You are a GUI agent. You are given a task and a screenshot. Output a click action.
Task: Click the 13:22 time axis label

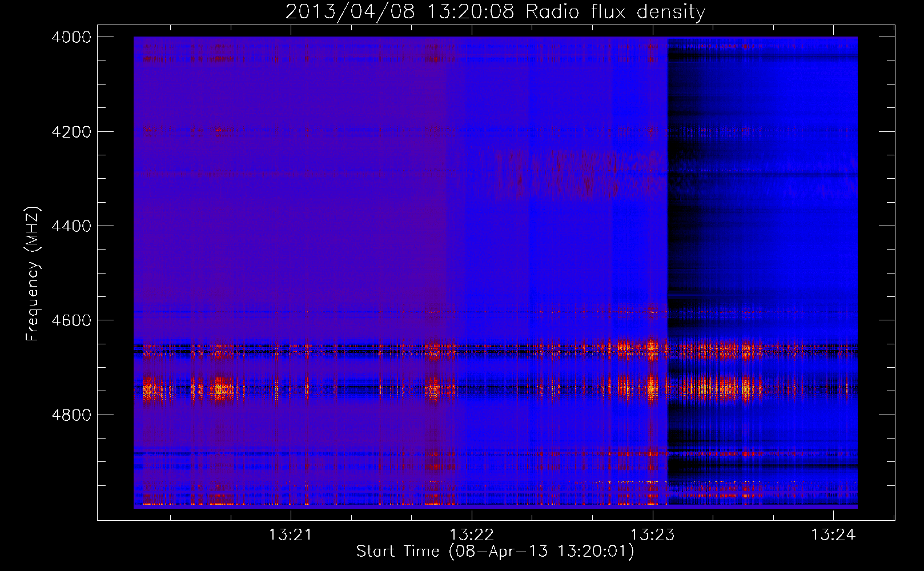(472, 535)
